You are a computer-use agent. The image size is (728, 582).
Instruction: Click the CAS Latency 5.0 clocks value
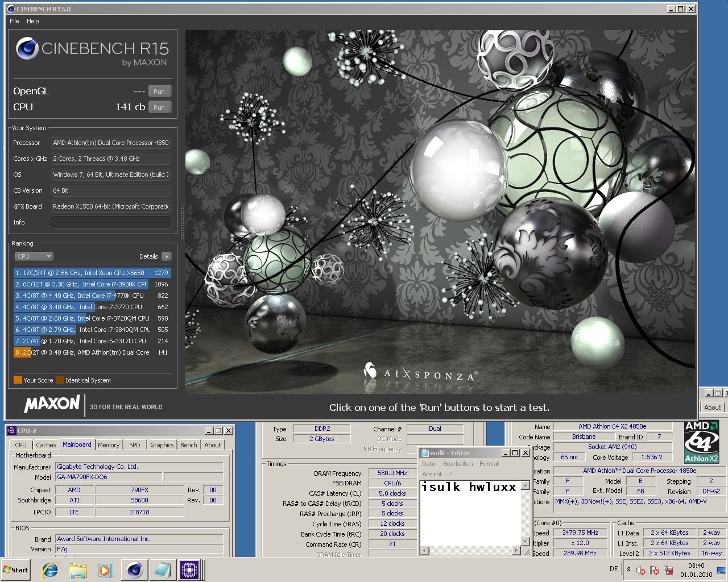click(x=392, y=493)
